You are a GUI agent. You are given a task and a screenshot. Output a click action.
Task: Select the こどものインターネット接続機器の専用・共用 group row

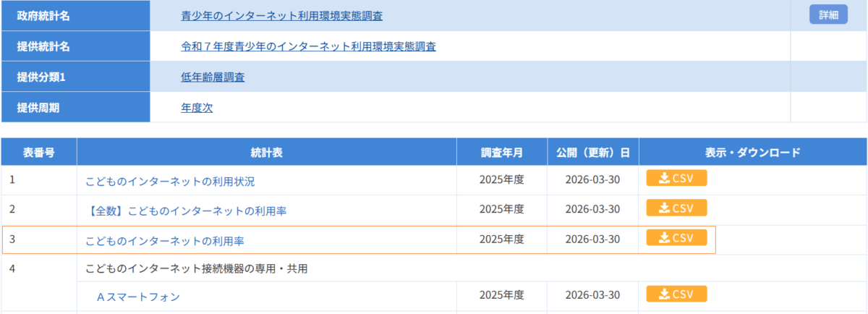[x=196, y=268]
